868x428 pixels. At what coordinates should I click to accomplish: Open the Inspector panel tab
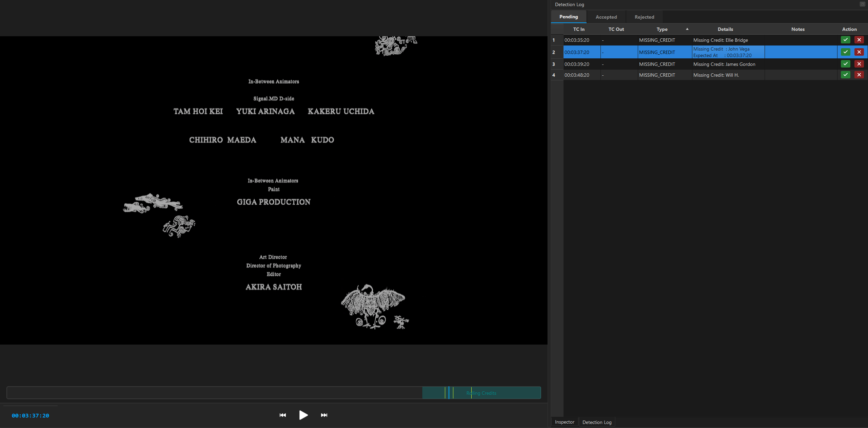564,422
